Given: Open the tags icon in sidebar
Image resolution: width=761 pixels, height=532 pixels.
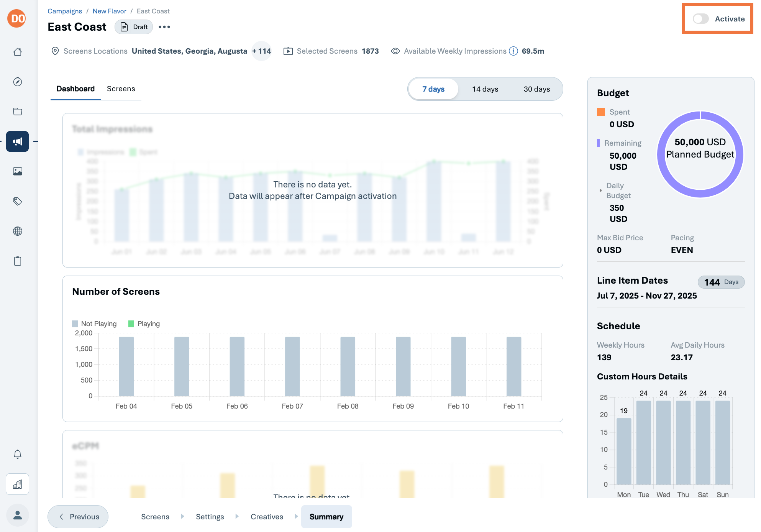Looking at the screenshot, I should pos(18,201).
